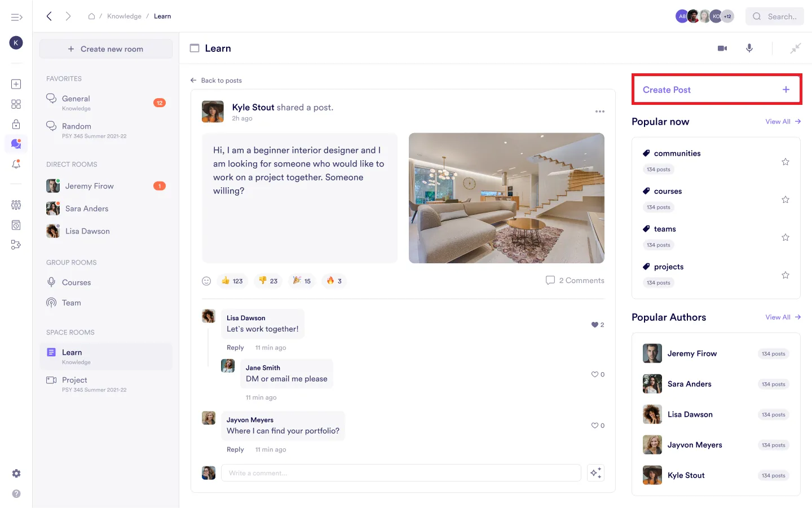Viewport: 812px width, 508px height.
Task: Open emoji reaction picker under post
Action: 206,281
